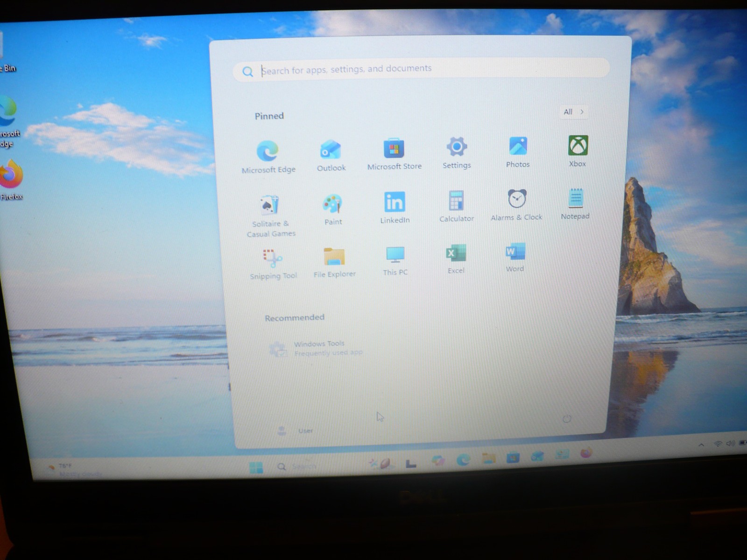
Task: Show all apps with the All button
Action: (x=573, y=112)
